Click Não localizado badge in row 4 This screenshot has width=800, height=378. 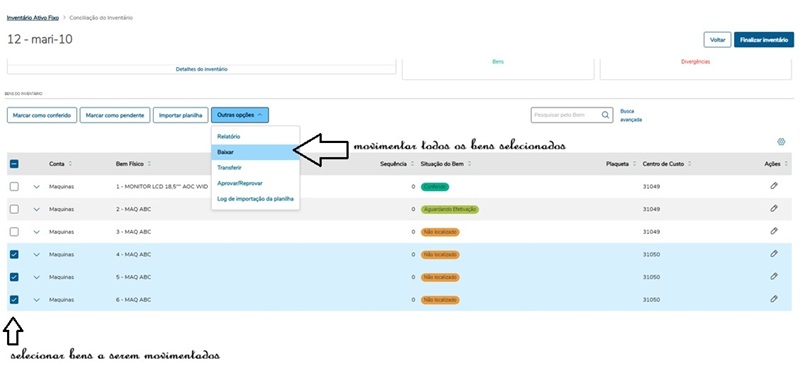pos(440,254)
